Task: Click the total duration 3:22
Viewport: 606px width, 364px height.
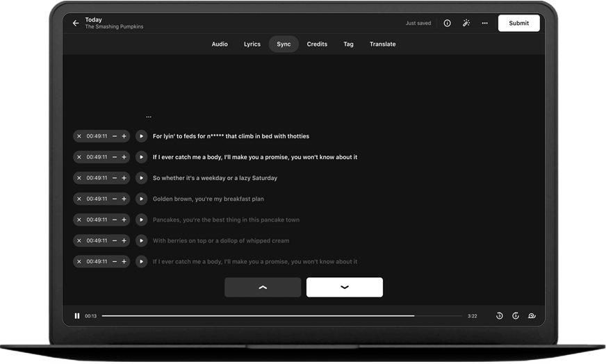Action: (x=473, y=315)
